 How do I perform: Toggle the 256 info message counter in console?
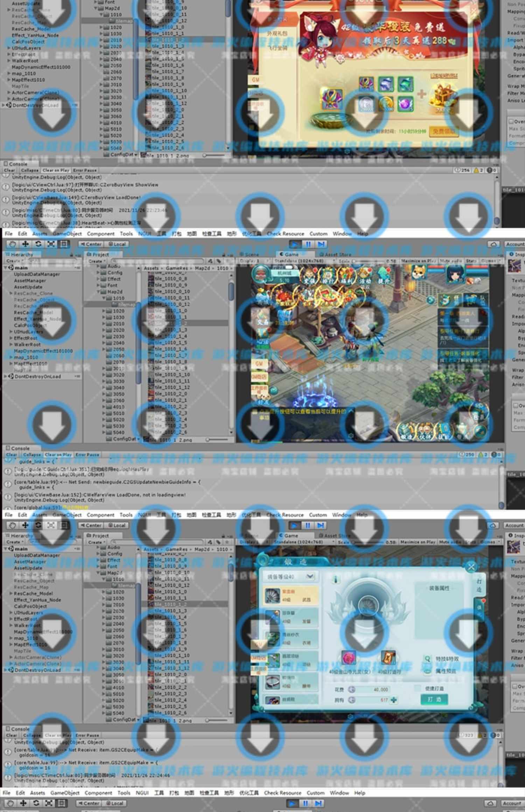point(462,170)
